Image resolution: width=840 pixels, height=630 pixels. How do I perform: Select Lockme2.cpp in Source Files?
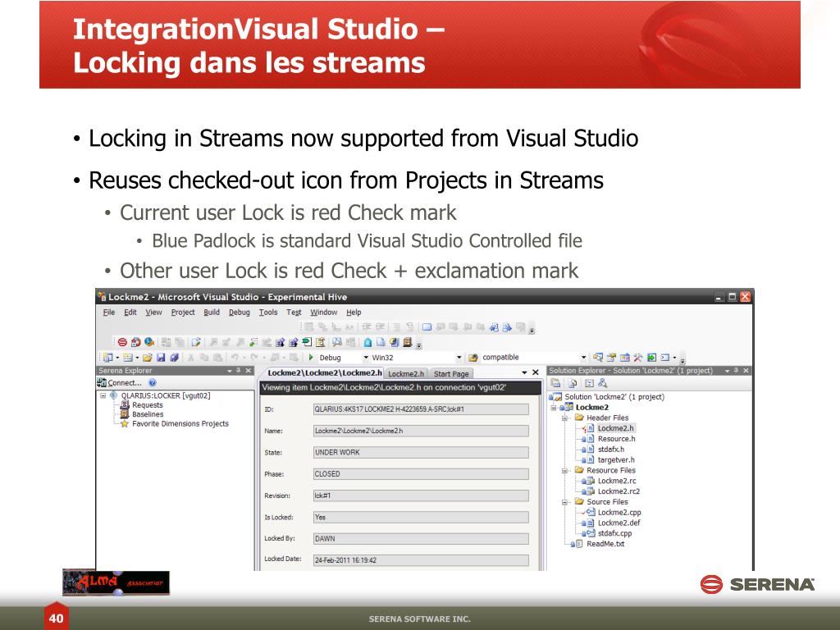click(x=619, y=512)
